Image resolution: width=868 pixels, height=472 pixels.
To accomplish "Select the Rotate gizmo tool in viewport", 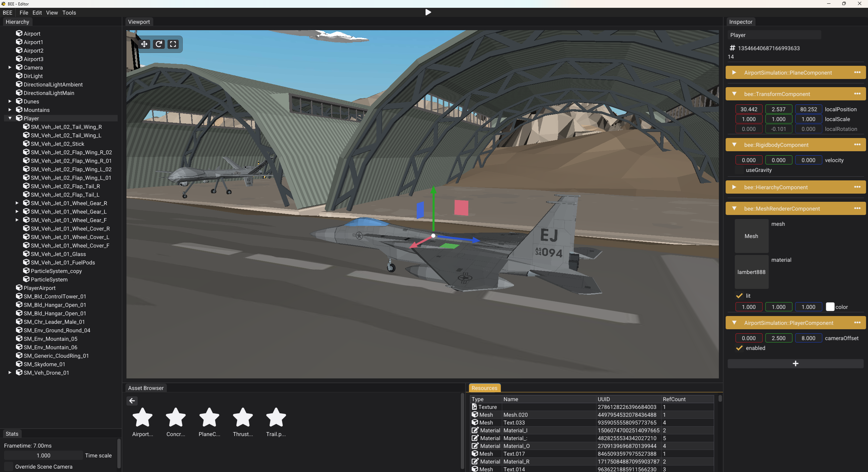I will tap(159, 44).
